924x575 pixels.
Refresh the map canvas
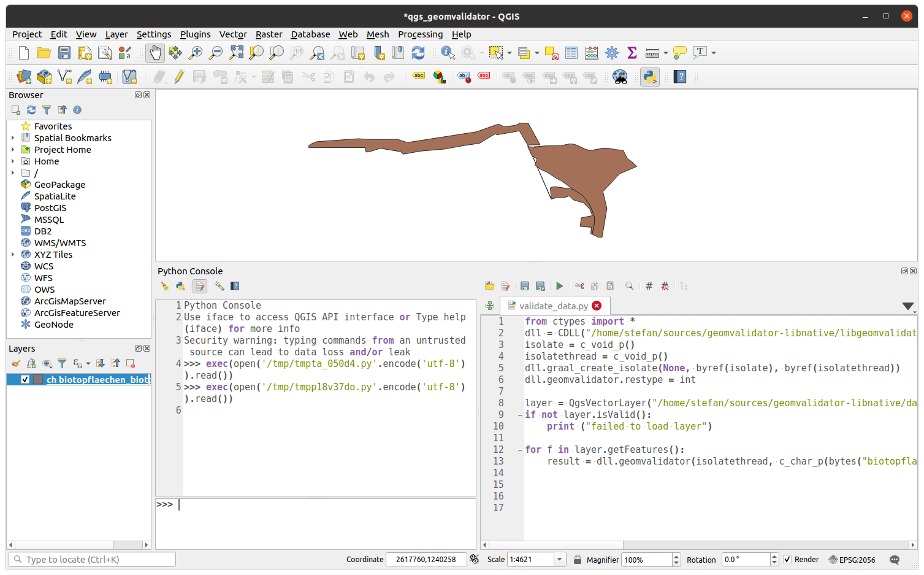(418, 53)
